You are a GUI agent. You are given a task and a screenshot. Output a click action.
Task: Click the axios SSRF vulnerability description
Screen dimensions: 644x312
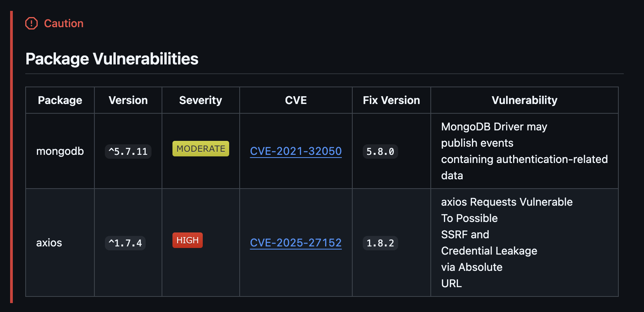(507, 243)
